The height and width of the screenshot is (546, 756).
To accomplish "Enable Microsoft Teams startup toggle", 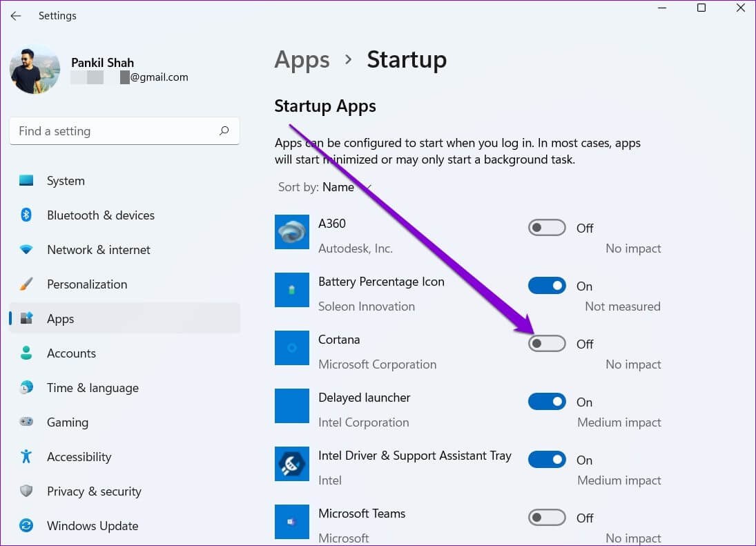I will point(547,518).
